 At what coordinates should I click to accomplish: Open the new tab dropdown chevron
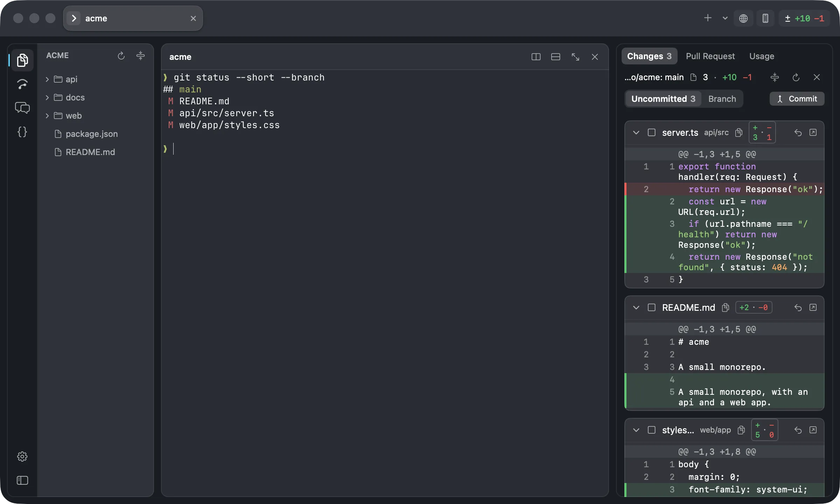click(725, 18)
